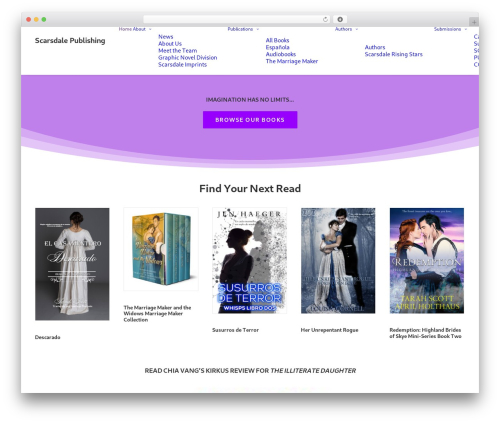Open a new browser tab with plus button

(474, 22)
